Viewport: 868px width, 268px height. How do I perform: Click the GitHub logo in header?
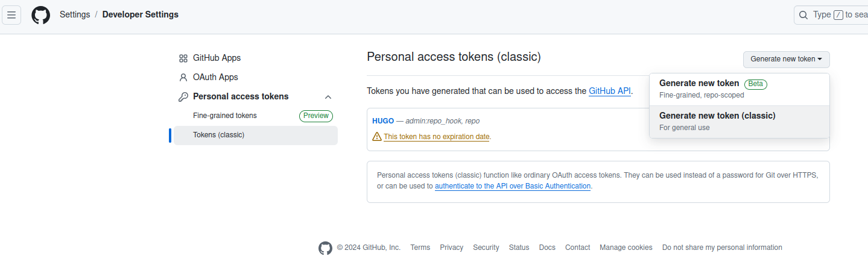[41, 15]
